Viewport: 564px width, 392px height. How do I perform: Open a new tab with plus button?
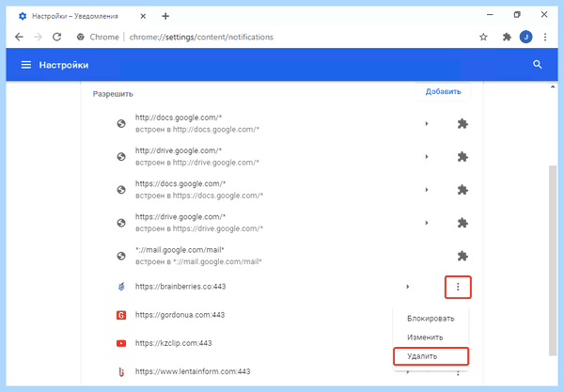click(165, 16)
